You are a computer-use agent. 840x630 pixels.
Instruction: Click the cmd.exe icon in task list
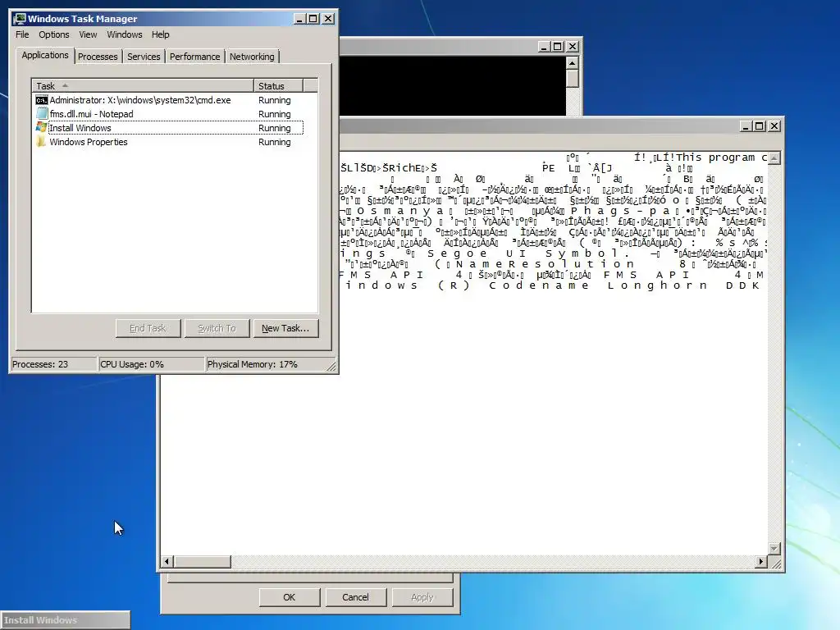tap(41, 100)
